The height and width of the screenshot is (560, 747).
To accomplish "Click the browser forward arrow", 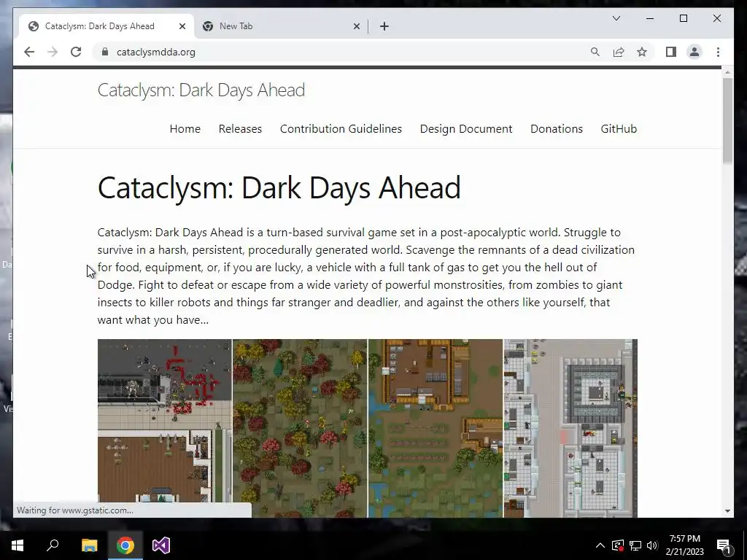I will pos(53,52).
